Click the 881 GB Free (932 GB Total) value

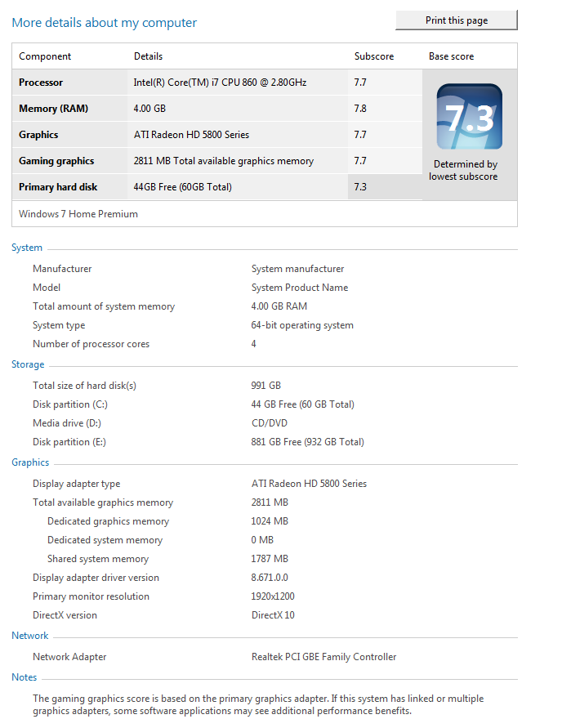tap(307, 442)
